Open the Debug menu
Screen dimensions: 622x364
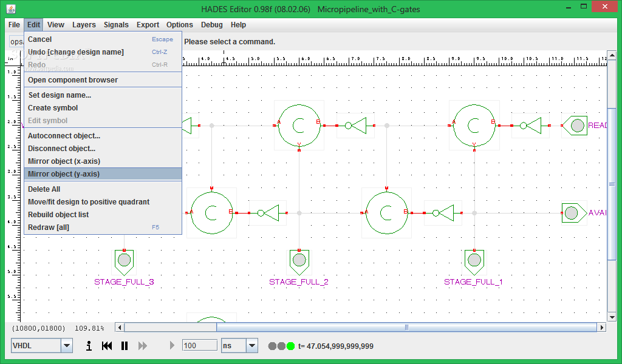[211, 24]
